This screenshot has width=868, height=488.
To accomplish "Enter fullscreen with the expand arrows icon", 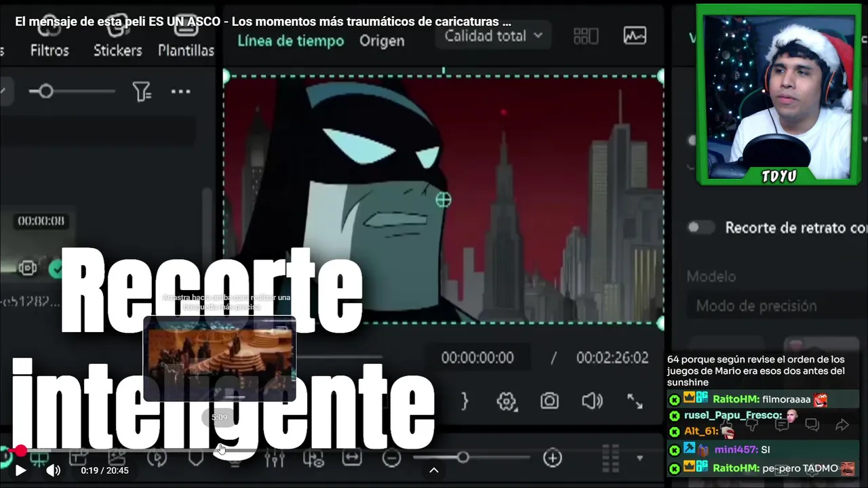I will (635, 401).
